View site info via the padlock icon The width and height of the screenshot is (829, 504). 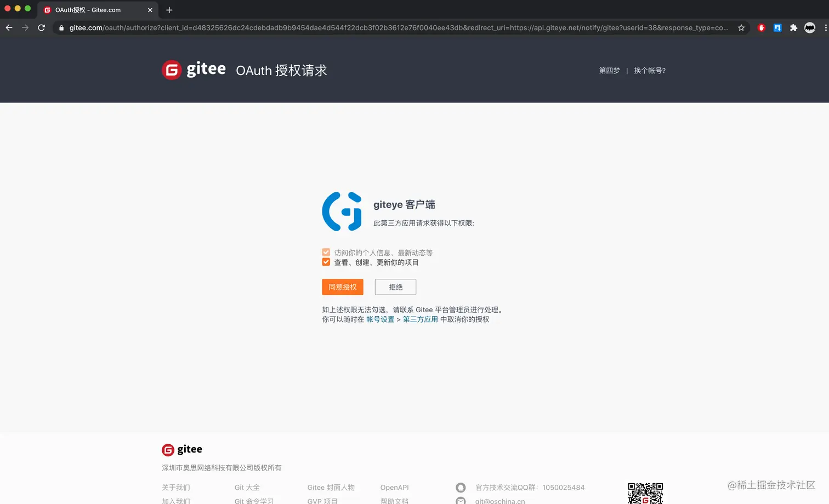click(61, 28)
